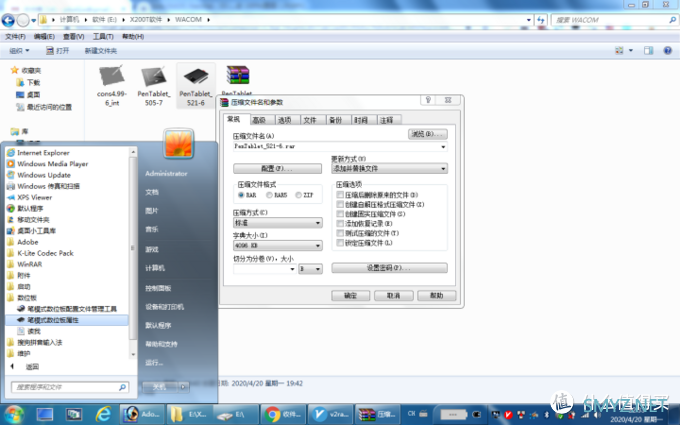The height and width of the screenshot is (425, 680).
Task: Enable 创建自解压格式压缩文件 checkbox
Action: coord(340,204)
